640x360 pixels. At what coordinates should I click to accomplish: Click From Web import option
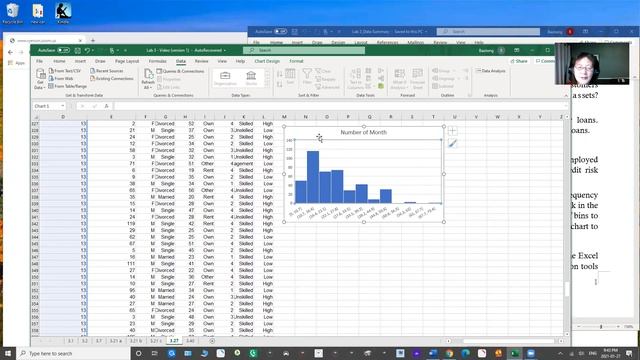click(x=61, y=78)
